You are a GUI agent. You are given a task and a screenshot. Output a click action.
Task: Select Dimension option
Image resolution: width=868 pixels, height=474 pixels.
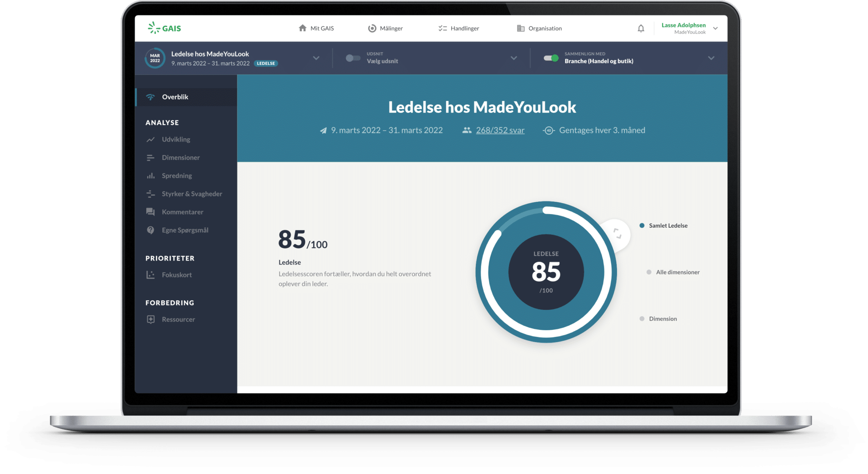658,319
